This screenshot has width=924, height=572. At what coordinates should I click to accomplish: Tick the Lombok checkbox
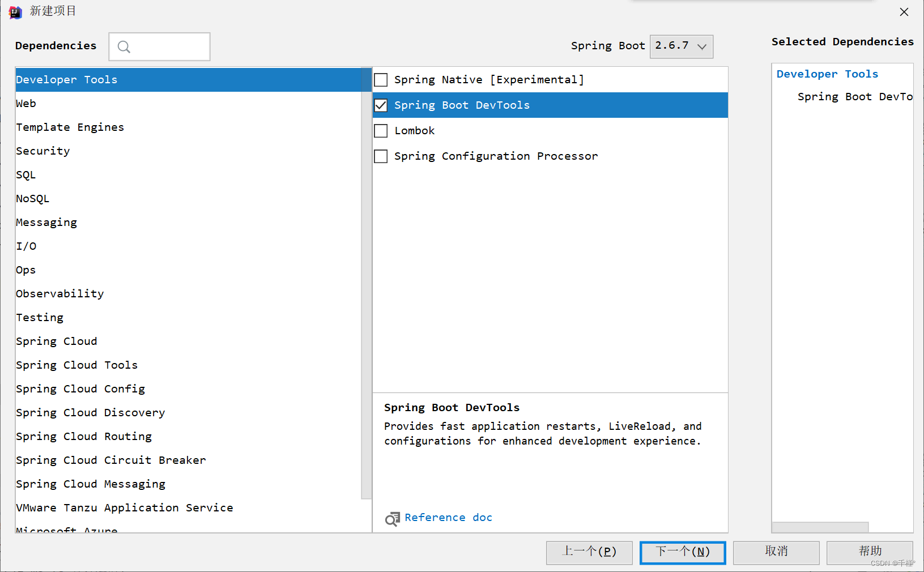click(x=381, y=131)
